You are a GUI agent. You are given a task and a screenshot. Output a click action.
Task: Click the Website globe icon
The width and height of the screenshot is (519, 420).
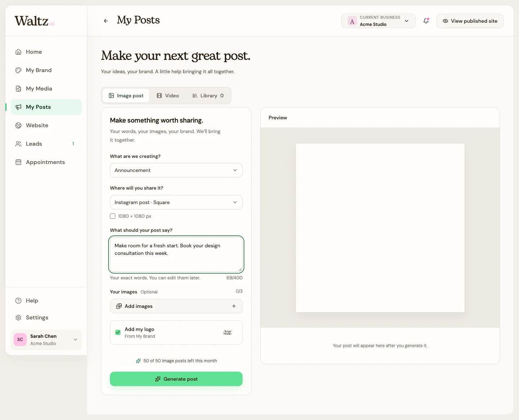[18, 125]
